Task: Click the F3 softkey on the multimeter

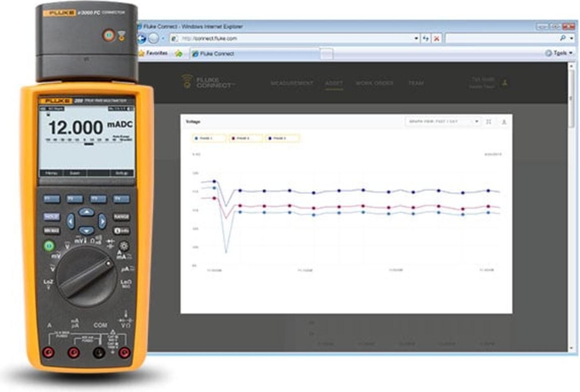Action: [98, 199]
